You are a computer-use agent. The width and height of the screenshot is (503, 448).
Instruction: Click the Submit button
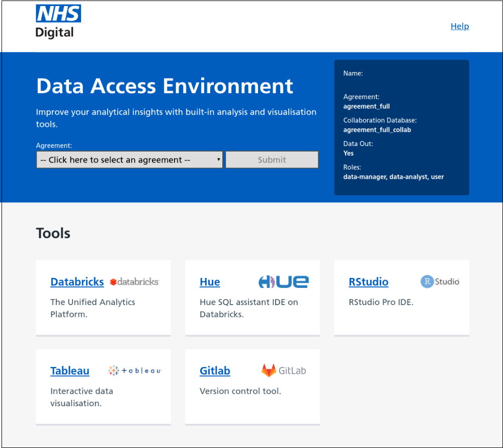[x=272, y=160]
